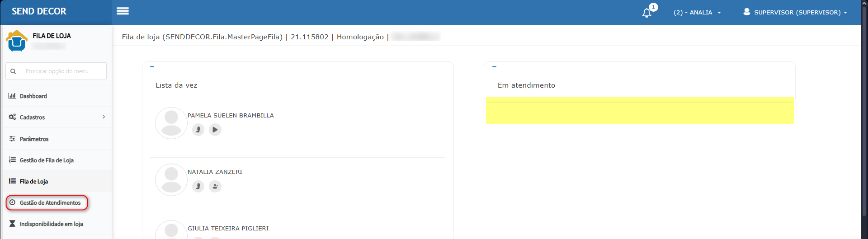868x239 pixels.
Task: Click the Em atendimento heading
Action: 526,85
